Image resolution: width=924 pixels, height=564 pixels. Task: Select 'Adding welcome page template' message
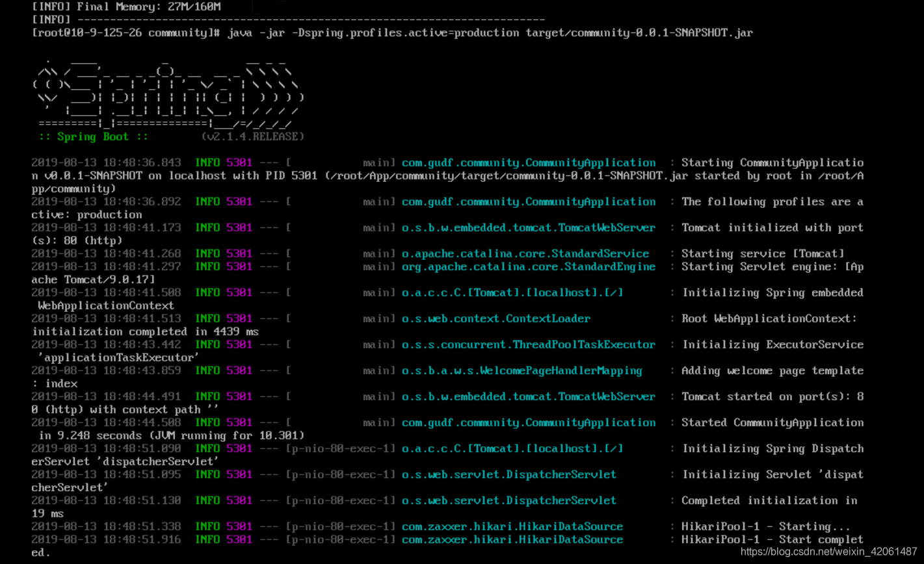tap(772, 371)
